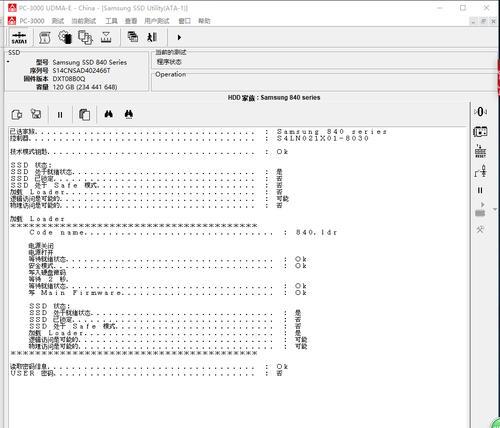Click the power switch diagram icon in the sidebar
Image resolution: width=500 pixels, height=428 pixels.
[480, 172]
